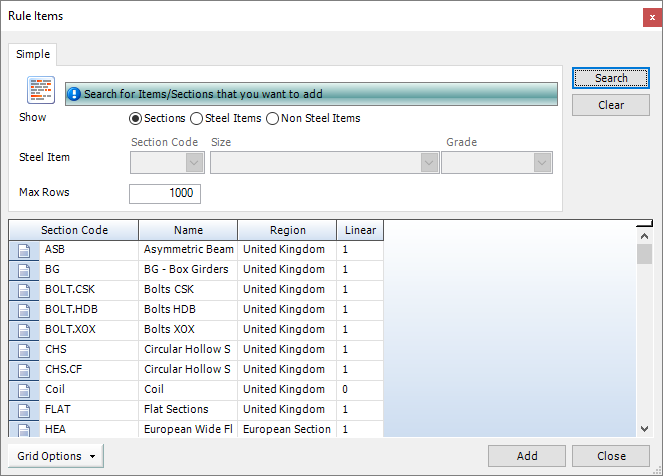Screen dimensions: 663x476
Task: Click the document icon for CHS row
Action: [24, 350]
